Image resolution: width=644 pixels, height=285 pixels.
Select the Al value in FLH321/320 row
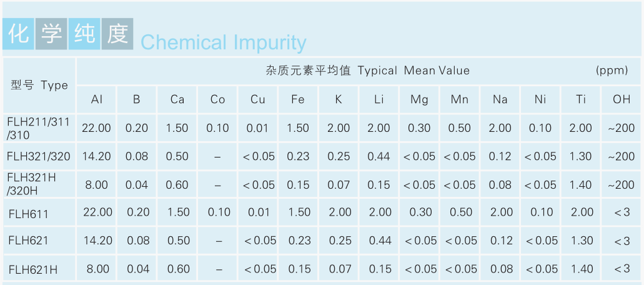tap(97, 156)
